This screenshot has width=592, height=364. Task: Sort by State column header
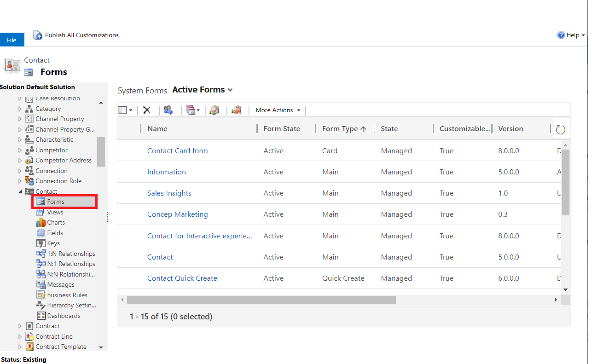(x=389, y=129)
